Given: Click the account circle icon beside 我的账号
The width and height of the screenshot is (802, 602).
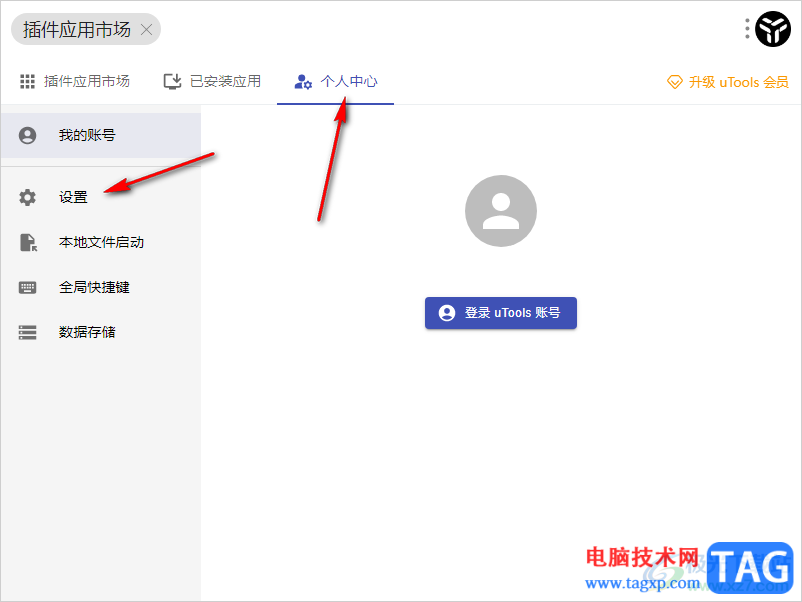Looking at the screenshot, I should point(28,135).
